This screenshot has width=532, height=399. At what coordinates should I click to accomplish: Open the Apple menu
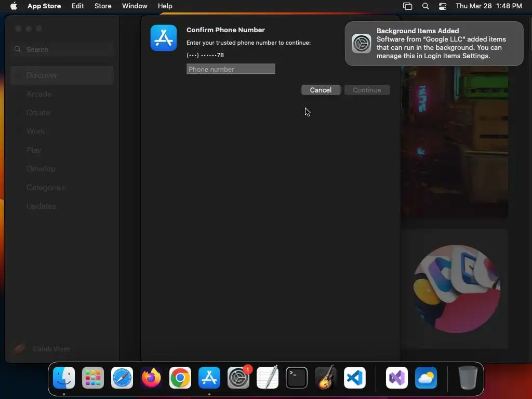pyautogui.click(x=14, y=6)
